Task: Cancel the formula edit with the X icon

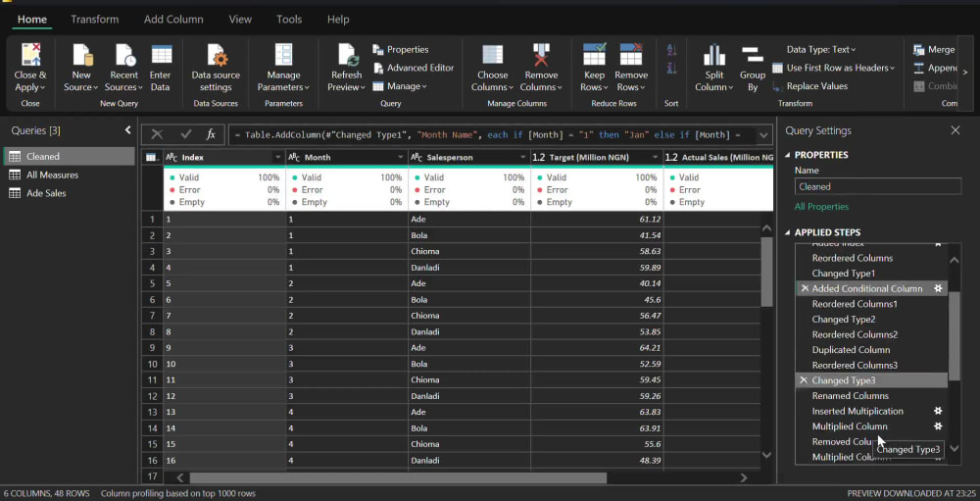Action: coord(157,134)
